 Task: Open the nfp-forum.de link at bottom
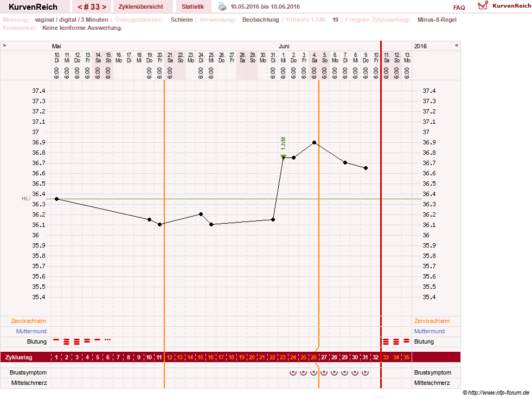[496, 393]
